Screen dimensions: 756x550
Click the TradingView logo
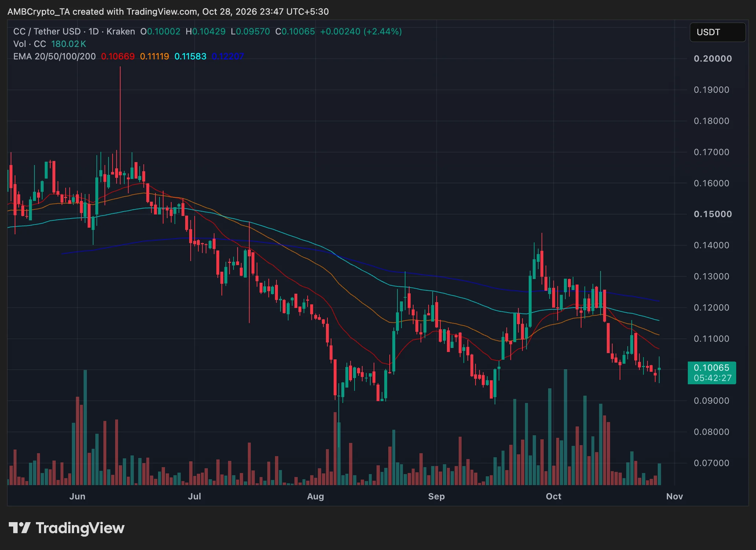(67, 528)
